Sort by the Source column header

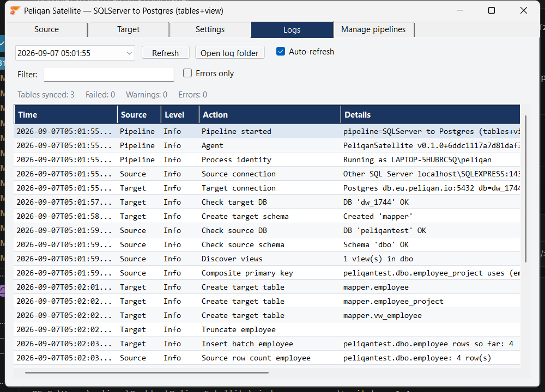[140, 114]
